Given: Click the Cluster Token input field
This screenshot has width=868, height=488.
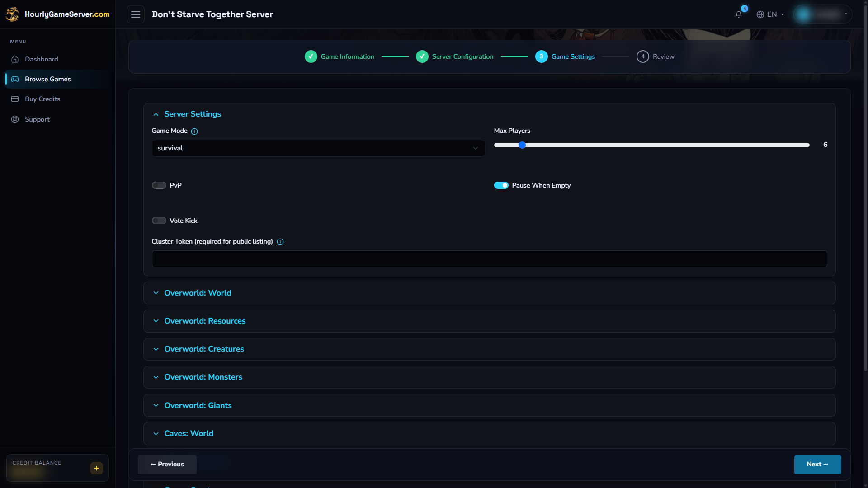Looking at the screenshot, I should pyautogui.click(x=489, y=259).
